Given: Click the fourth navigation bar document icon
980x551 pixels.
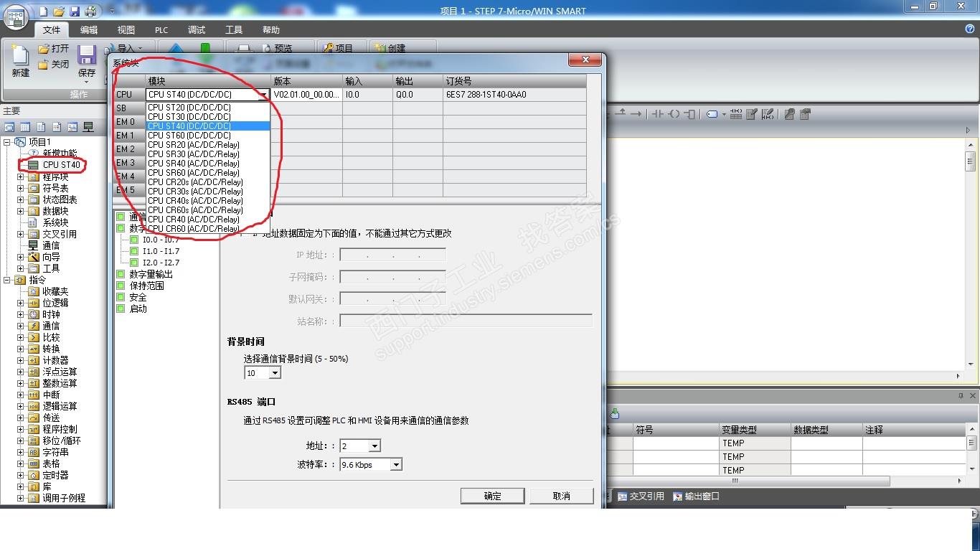Looking at the screenshot, I should pyautogui.click(x=57, y=127).
